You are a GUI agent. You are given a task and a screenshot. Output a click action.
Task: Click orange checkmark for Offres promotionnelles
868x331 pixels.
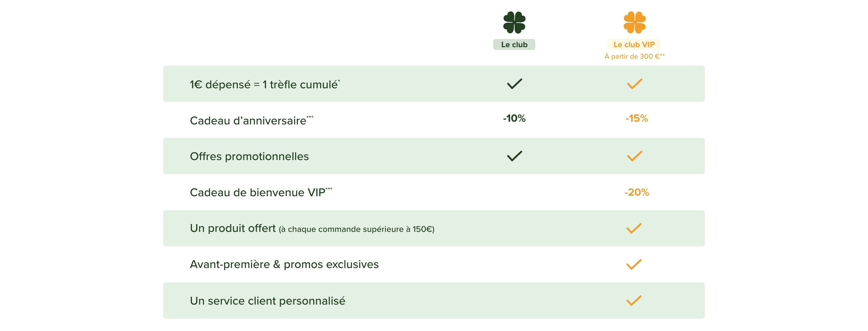pyautogui.click(x=634, y=156)
